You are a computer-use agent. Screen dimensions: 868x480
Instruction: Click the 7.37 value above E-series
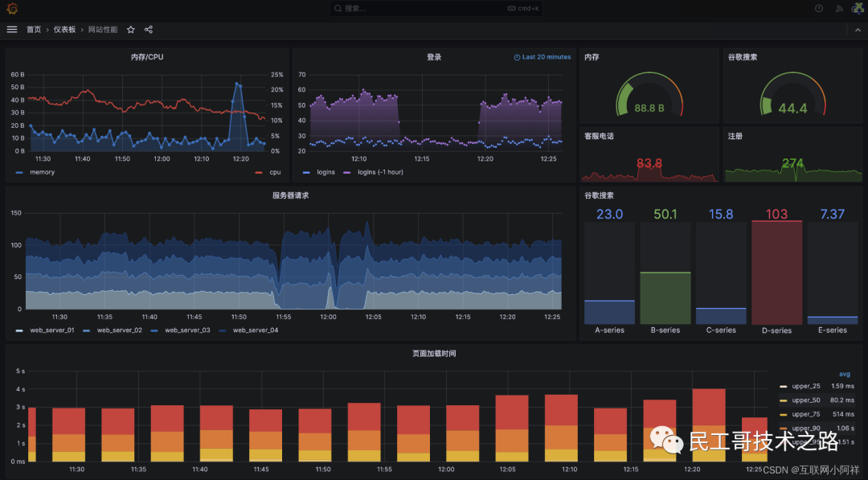click(833, 214)
